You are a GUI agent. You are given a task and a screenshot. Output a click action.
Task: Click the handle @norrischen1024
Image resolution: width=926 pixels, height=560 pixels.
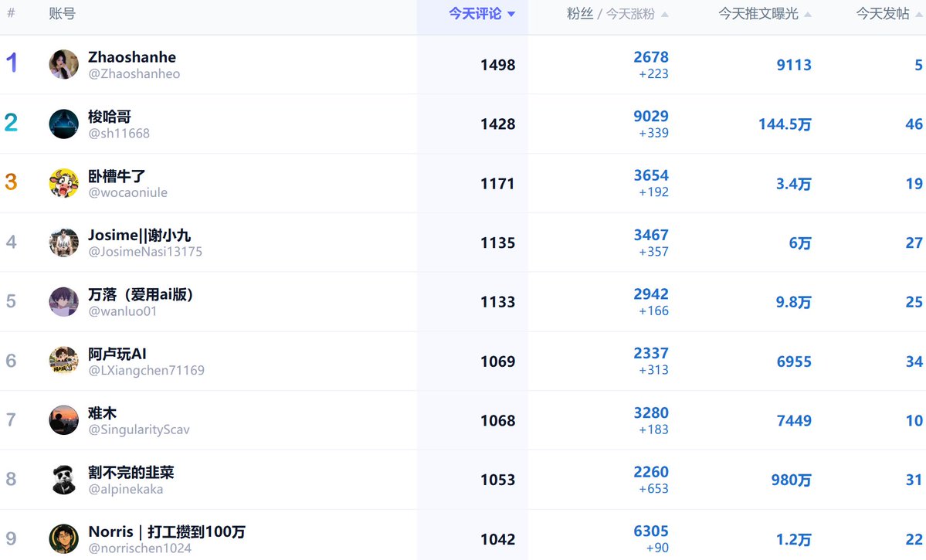(140, 548)
